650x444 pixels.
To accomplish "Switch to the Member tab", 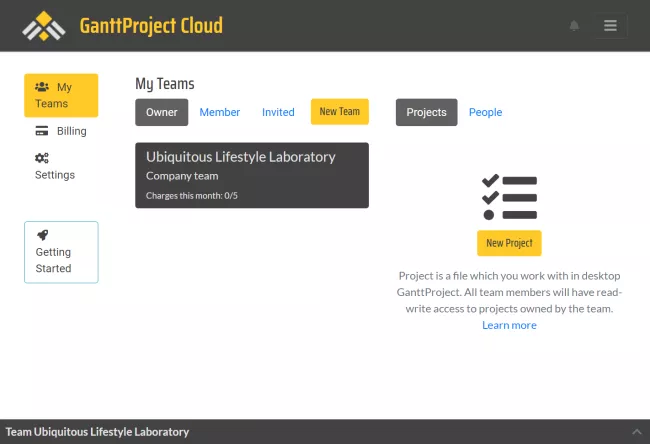I will tap(220, 112).
